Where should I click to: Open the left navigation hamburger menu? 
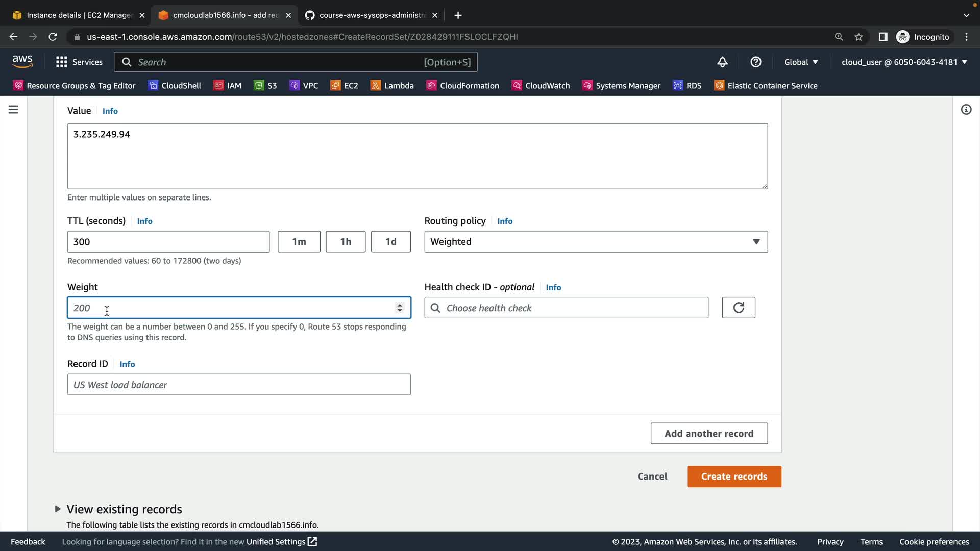click(x=13, y=110)
